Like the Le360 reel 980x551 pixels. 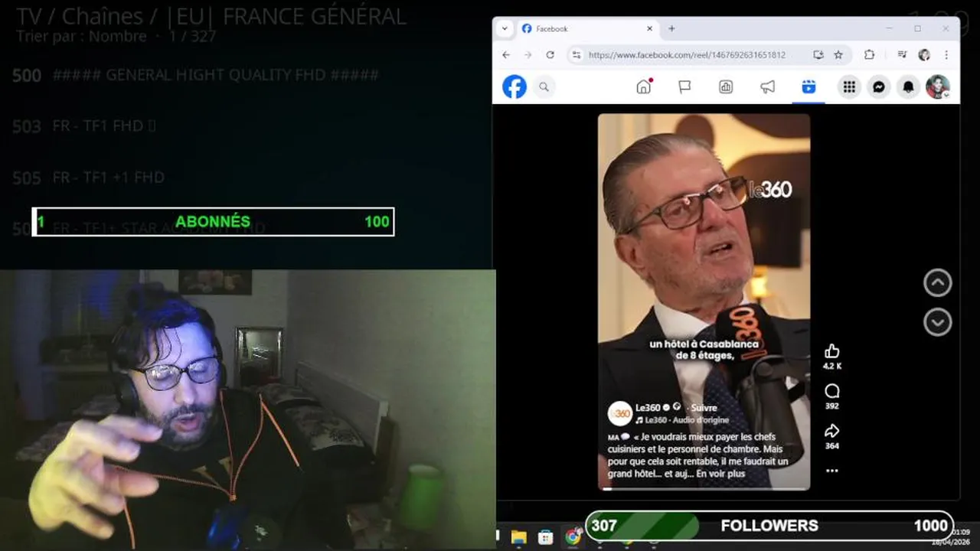tap(832, 351)
